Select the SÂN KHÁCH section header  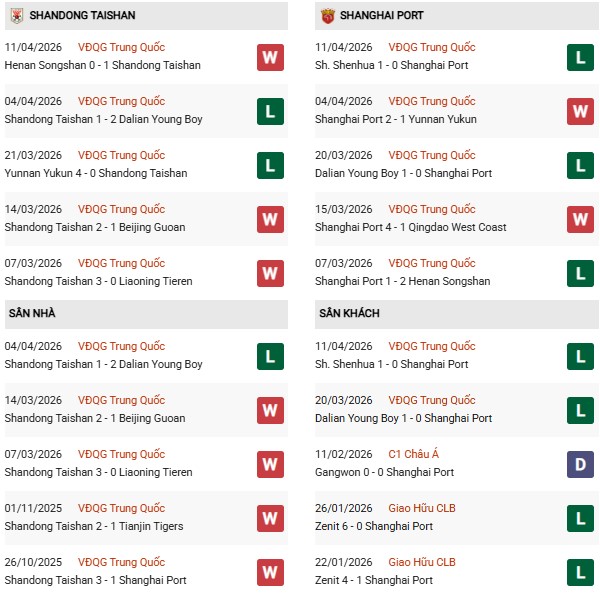(350, 314)
